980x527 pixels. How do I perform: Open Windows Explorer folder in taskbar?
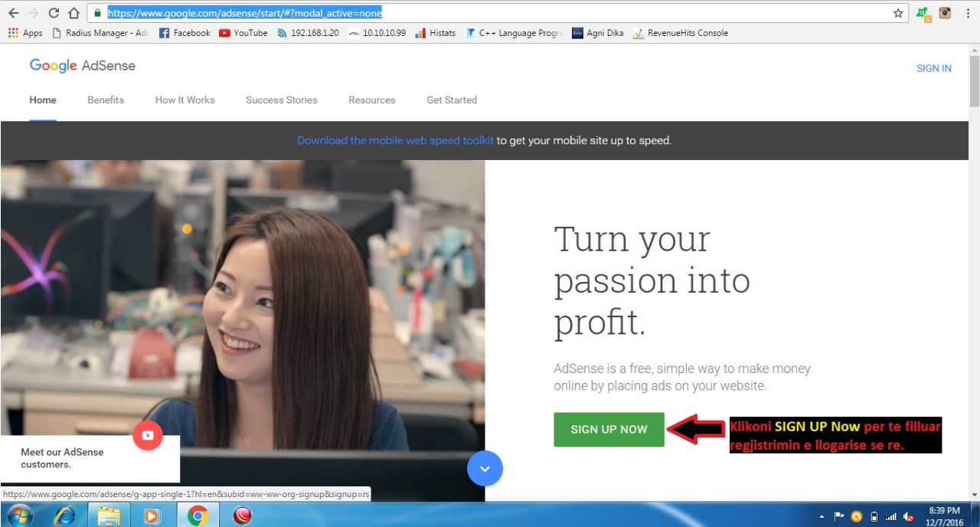click(109, 516)
